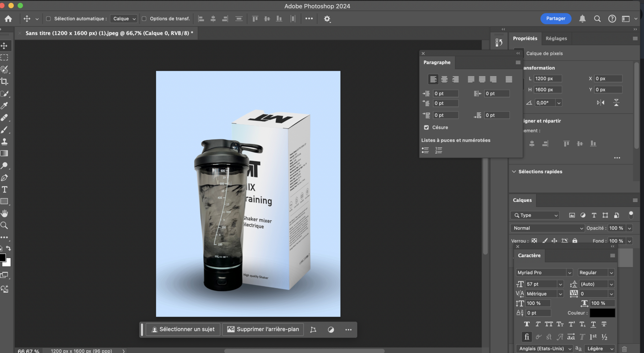The width and height of the screenshot is (644, 353).
Task: Open the notifications bell
Action: [582, 19]
